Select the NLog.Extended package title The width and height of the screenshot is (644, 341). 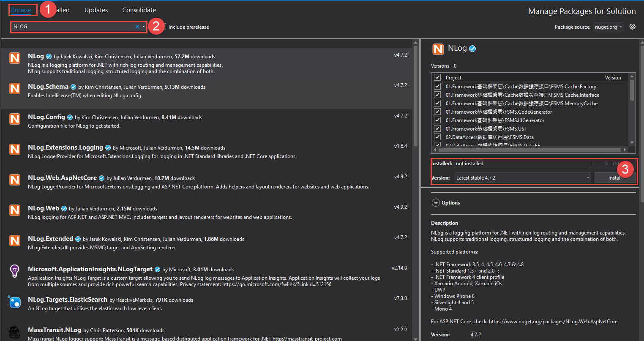pos(51,239)
